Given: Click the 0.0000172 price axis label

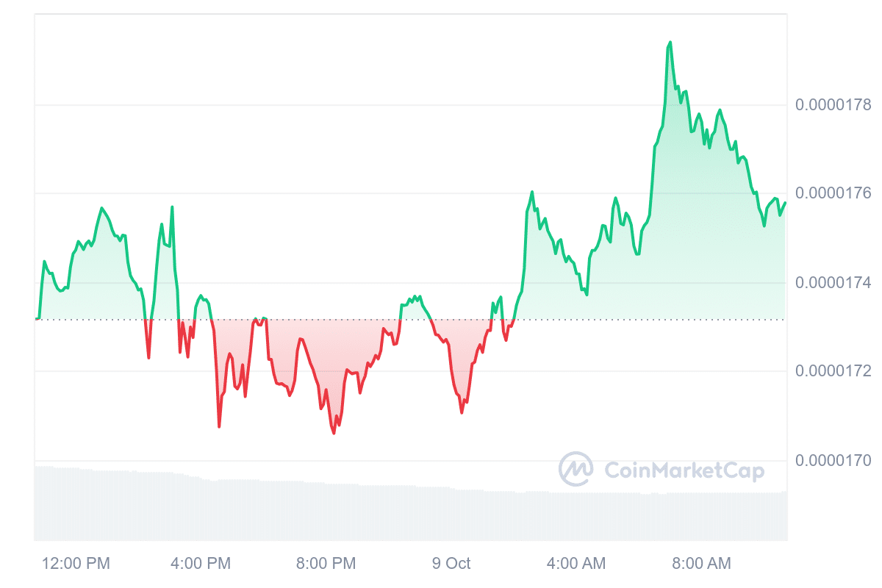Looking at the screenshot, I should tap(833, 371).
